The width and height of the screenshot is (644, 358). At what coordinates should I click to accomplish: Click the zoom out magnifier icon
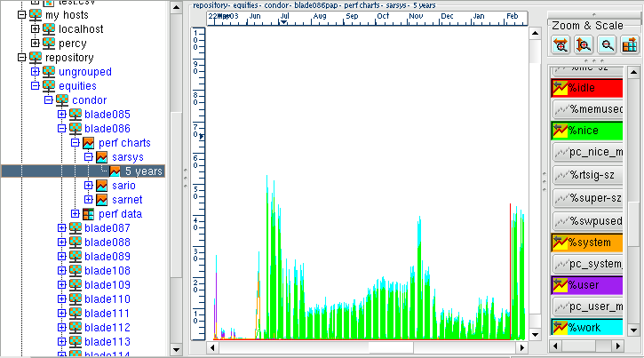tap(607, 45)
